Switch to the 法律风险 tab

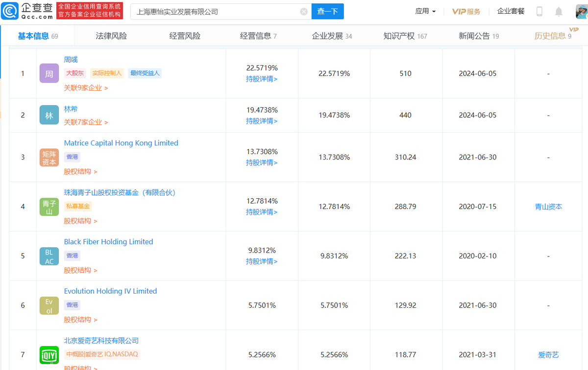(x=111, y=36)
